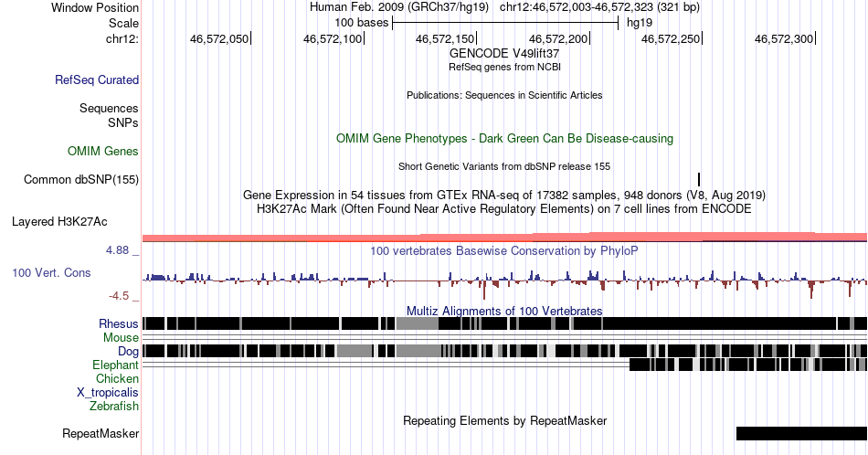This screenshot has width=868, height=455.
Task: Click the Layered H3K27Ac track label
Action: point(59,221)
